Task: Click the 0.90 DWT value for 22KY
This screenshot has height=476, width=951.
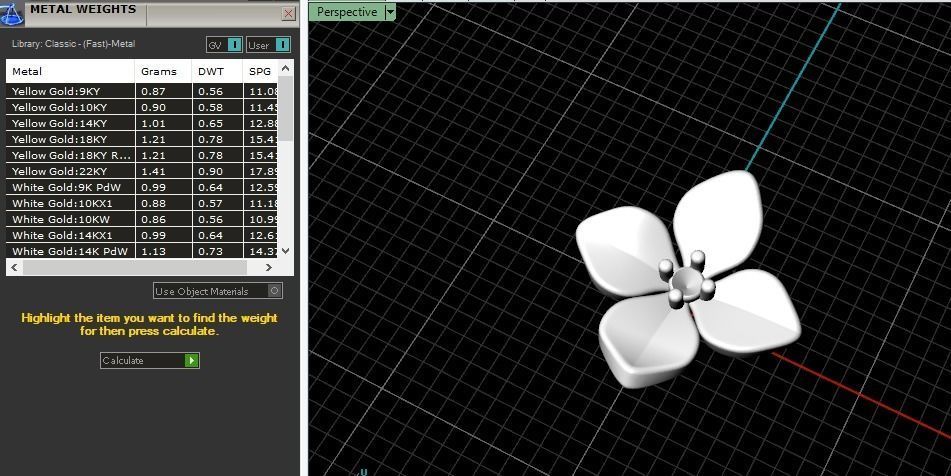Action: click(210, 172)
